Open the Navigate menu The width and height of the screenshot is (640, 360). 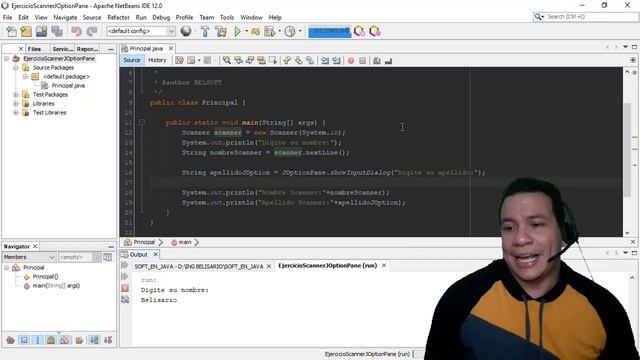pyautogui.click(x=65, y=18)
